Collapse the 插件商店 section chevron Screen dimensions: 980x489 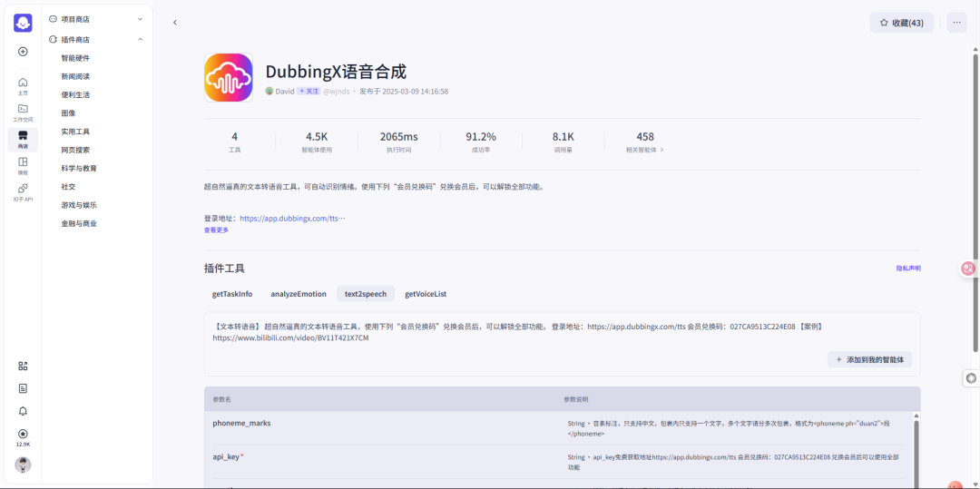pos(140,39)
